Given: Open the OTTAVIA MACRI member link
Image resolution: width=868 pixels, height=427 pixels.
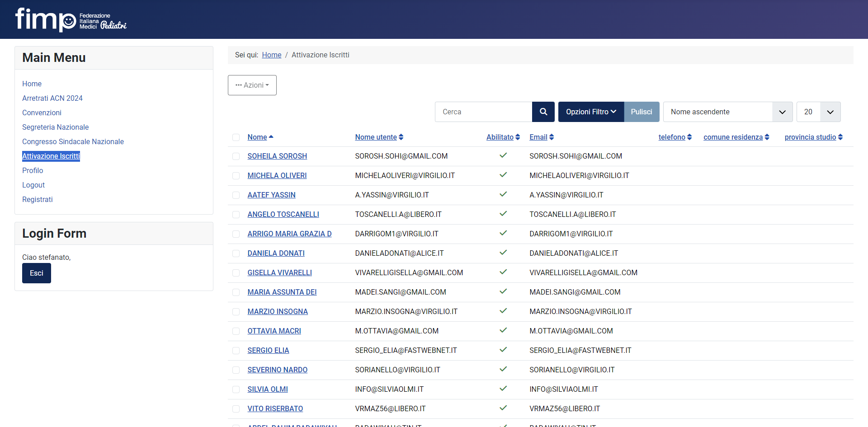Looking at the screenshot, I should 274,331.
